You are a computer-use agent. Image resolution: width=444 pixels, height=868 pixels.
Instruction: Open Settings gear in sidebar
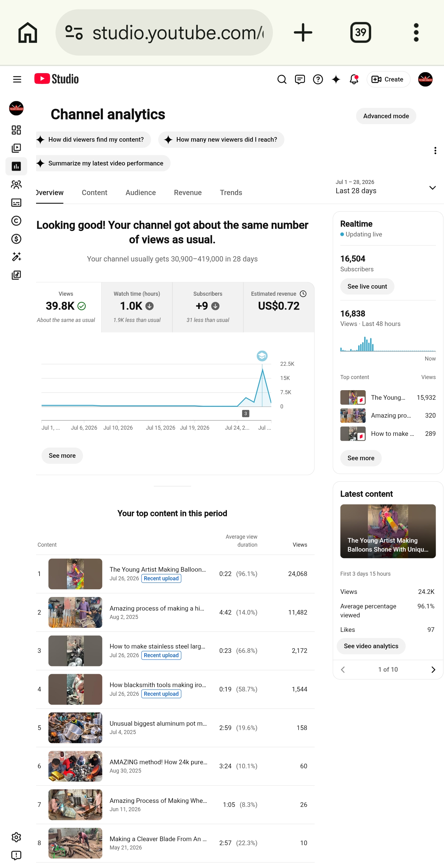(16, 837)
